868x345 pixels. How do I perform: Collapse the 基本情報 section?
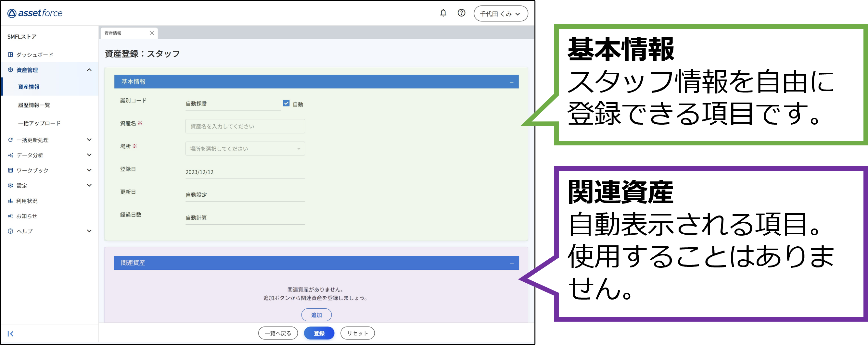[x=512, y=82]
